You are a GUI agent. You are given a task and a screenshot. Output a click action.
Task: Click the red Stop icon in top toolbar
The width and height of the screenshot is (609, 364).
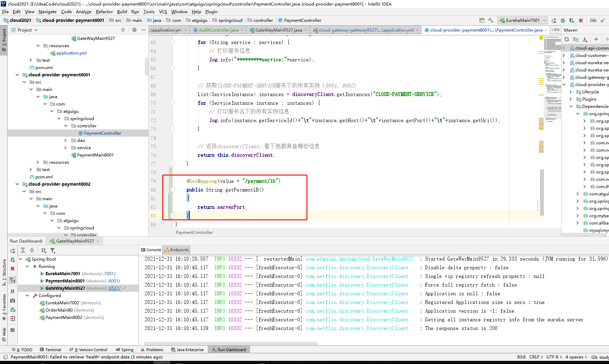coord(581,20)
